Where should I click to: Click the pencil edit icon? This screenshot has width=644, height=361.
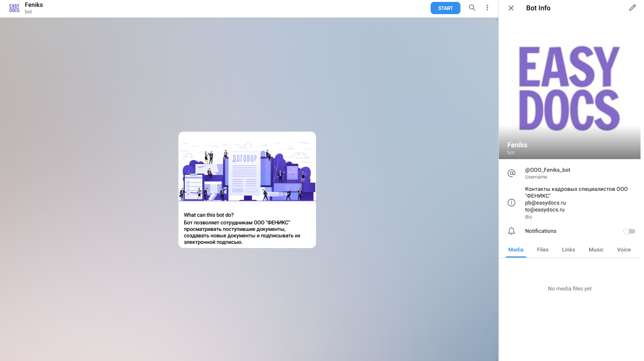(632, 8)
